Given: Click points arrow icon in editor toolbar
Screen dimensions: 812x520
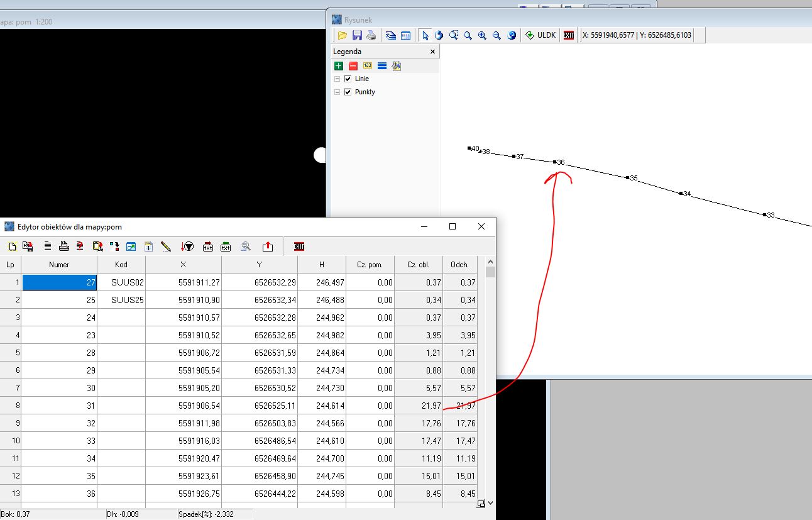Looking at the screenshot, I should 114,246.
